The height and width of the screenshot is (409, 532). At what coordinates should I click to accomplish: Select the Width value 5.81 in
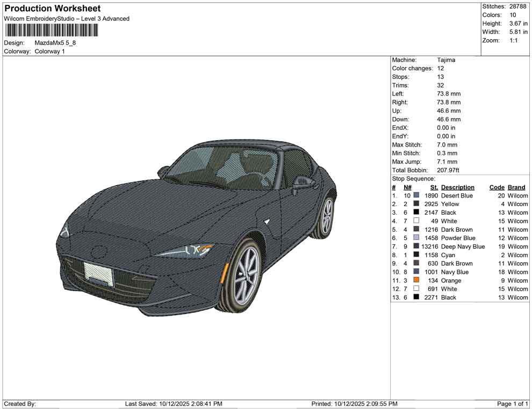519,32
